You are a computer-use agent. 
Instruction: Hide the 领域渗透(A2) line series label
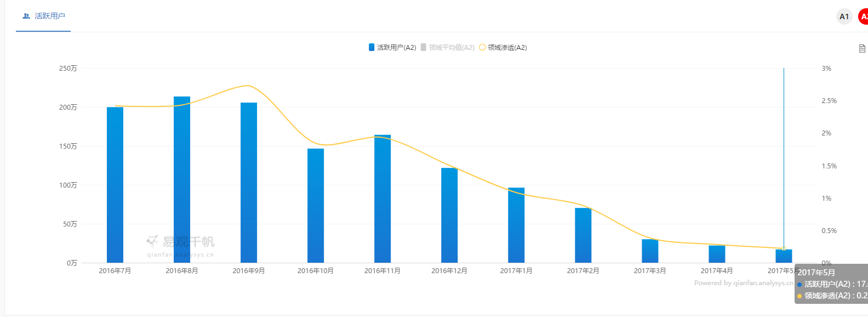tap(507, 48)
